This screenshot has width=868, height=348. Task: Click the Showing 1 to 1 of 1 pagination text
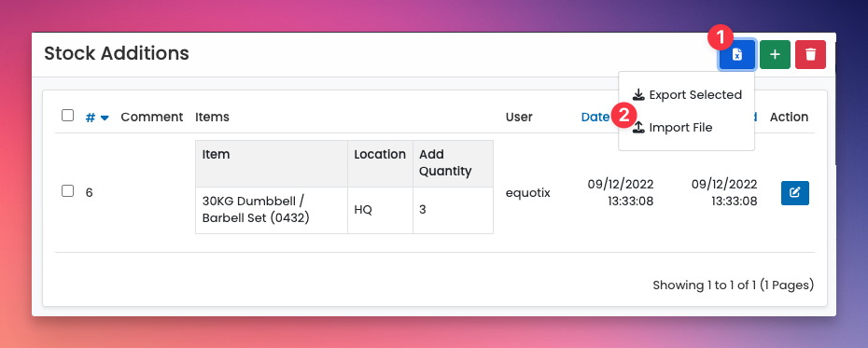click(x=734, y=285)
